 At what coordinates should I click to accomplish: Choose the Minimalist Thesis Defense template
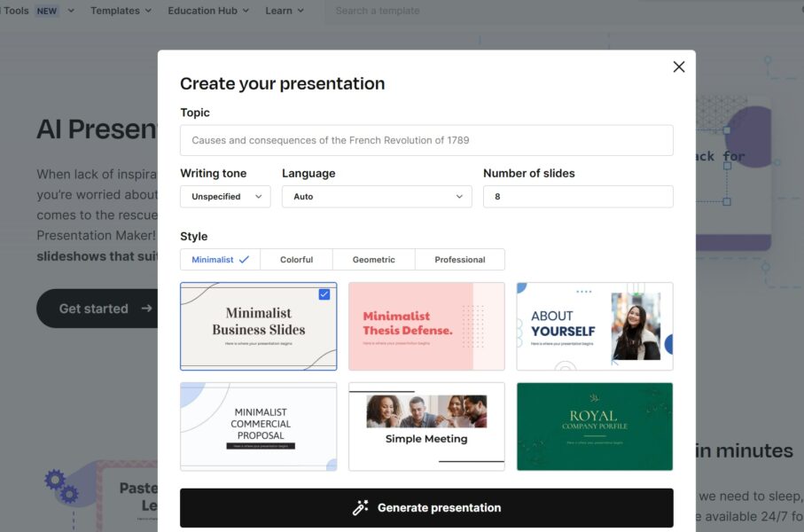[426, 326]
